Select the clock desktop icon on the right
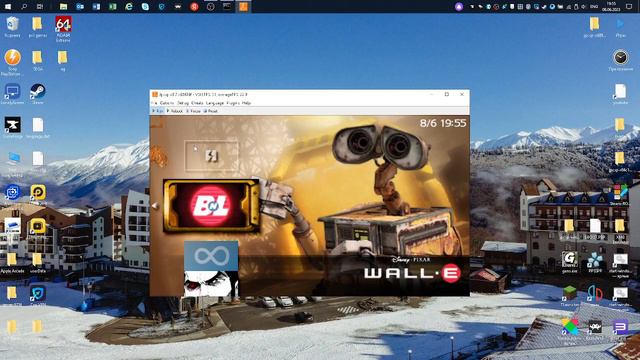The image size is (640, 360). pos(620,60)
